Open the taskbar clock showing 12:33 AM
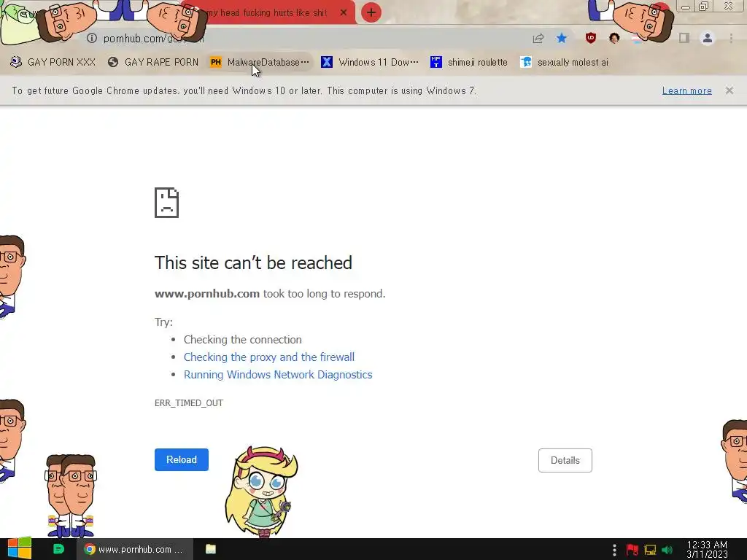Viewport: 747px width, 560px height. pyautogui.click(x=707, y=550)
